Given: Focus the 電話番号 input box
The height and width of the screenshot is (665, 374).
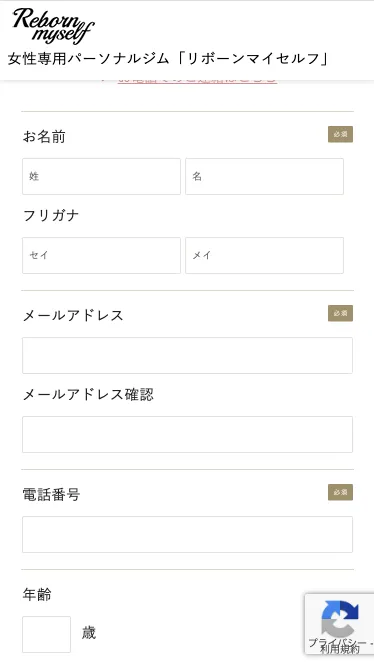Looking at the screenshot, I should pos(187,534).
